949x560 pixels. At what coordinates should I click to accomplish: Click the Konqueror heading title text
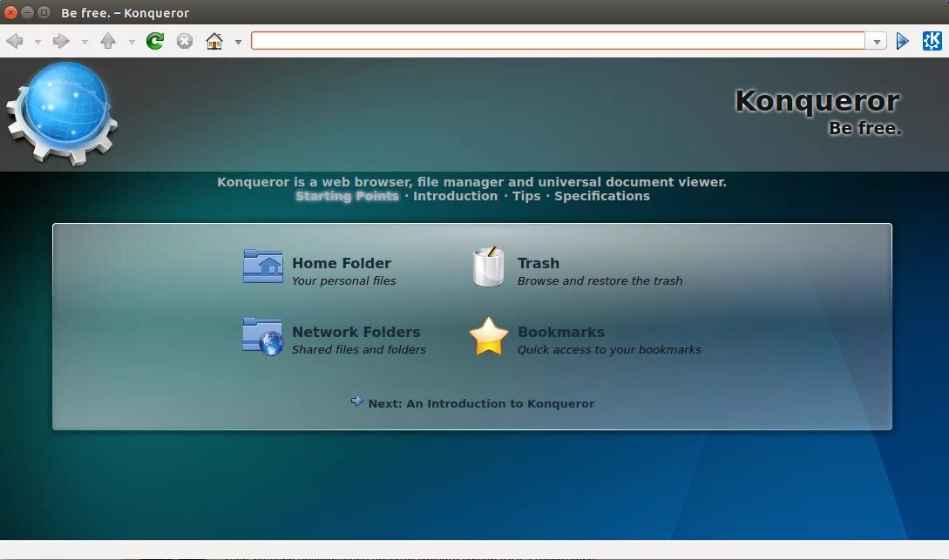pos(817,101)
